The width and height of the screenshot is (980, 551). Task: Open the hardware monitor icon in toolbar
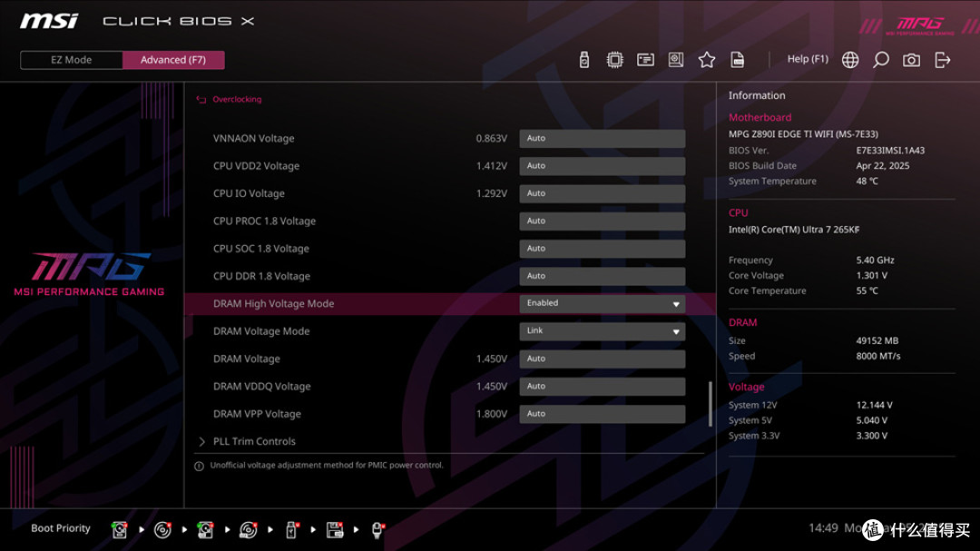[676, 59]
